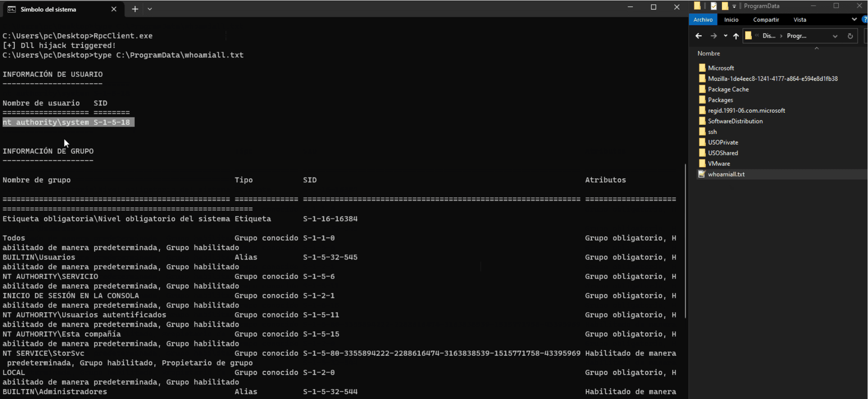Click the 'BUILTIN\Administradores' group row

pyautogui.click(x=339, y=392)
